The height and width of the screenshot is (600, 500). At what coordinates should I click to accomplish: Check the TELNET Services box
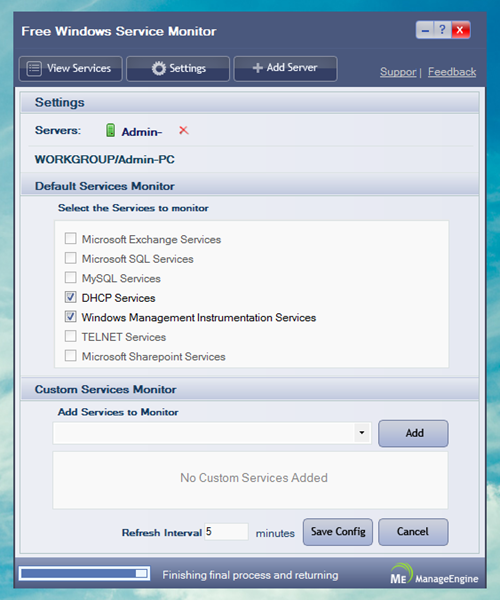click(x=70, y=336)
